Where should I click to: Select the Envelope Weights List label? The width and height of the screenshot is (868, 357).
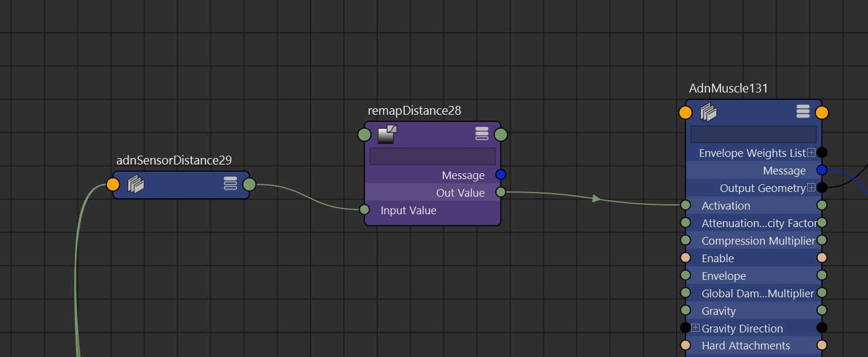click(x=752, y=153)
